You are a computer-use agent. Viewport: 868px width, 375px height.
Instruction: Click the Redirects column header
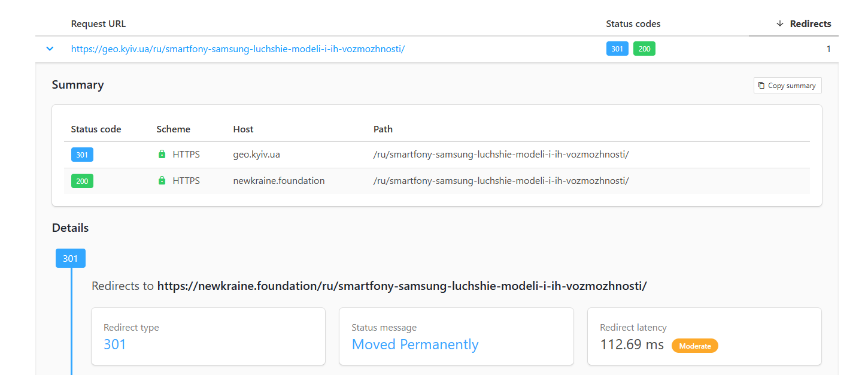810,24
